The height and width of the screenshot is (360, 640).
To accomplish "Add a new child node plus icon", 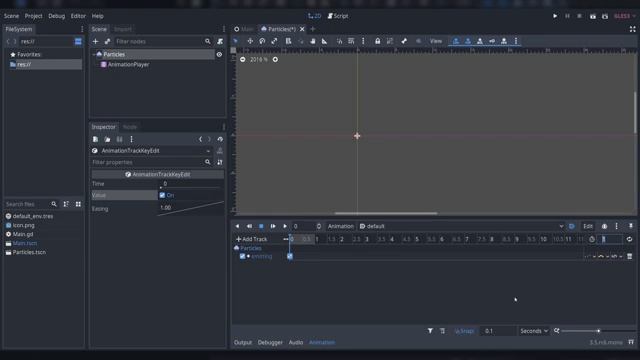I will (x=95, y=41).
